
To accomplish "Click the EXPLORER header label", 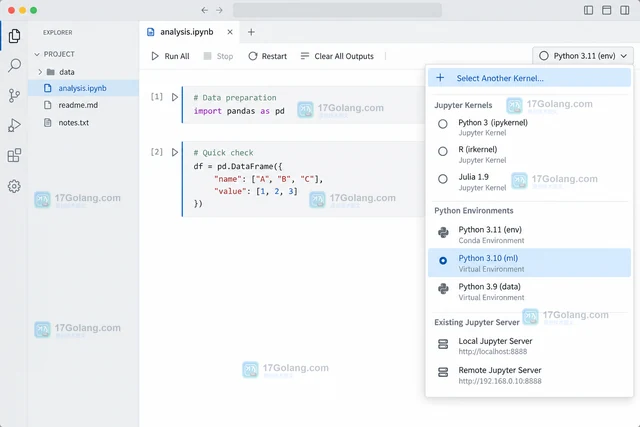I will (58, 32).
